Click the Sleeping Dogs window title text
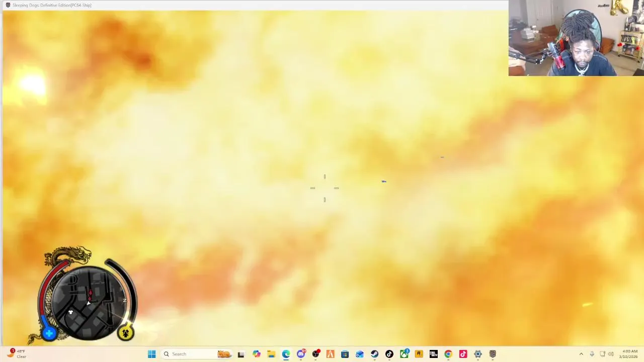Viewport: 644px width, 362px height. coord(52,5)
